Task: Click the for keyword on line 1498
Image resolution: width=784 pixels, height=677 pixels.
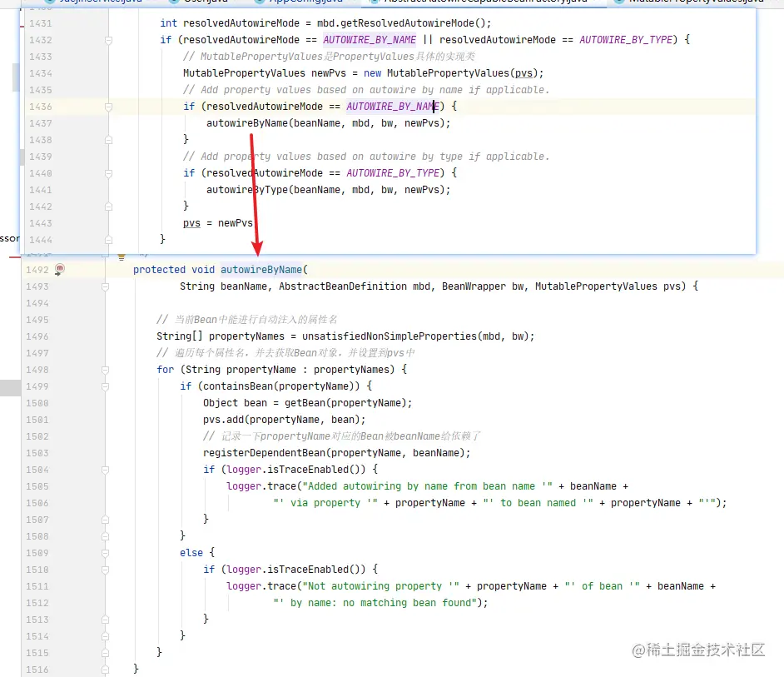Action: [x=166, y=369]
